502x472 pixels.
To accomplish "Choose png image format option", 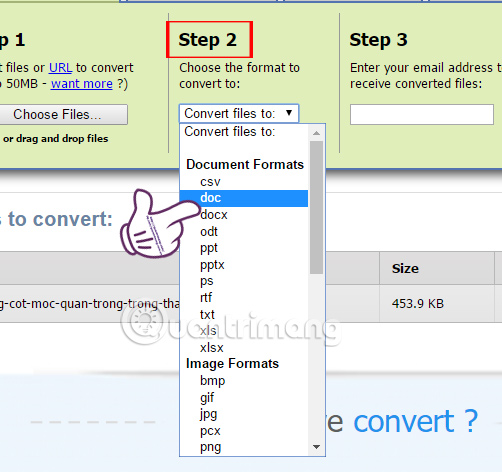I will [244, 447].
